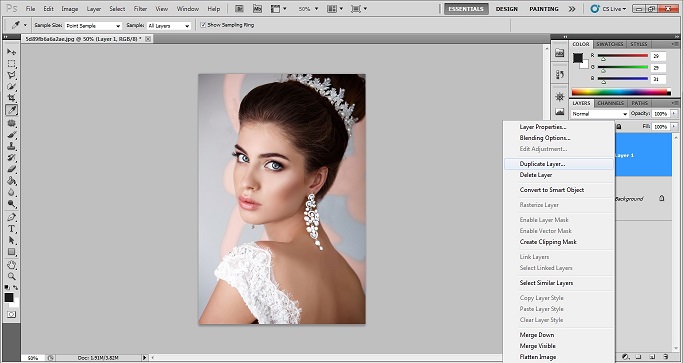Switch to the Painting workspace
The height and width of the screenshot is (363, 683).
pyautogui.click(x=544, y=9)
